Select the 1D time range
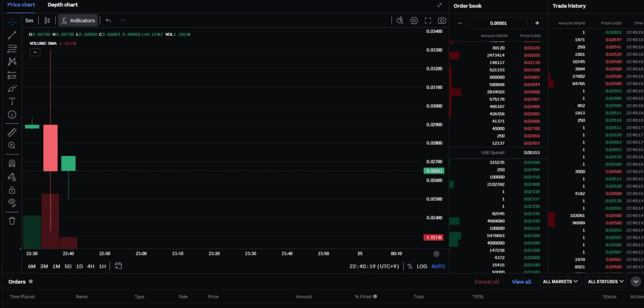Image resolution: width=644 pixels, height=308 pixels. pos(79,266)
